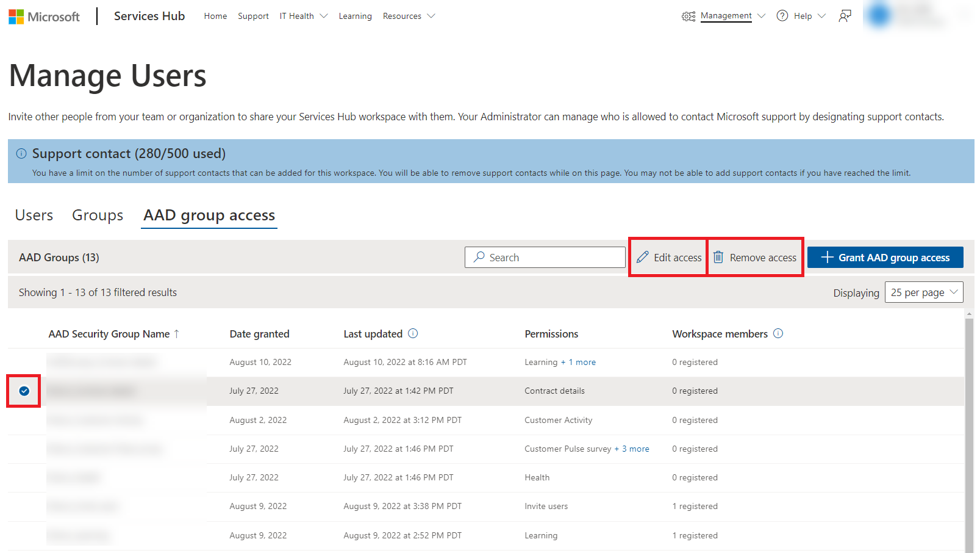Click the '1 more' permissions link

tap(582, 362)
